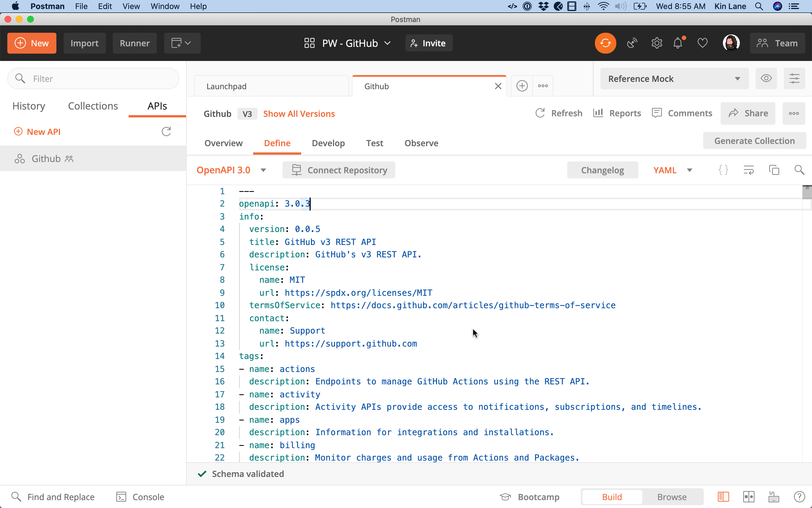Open the Team menu
This screenshot has height=508, width=812.
coord(777,43)
